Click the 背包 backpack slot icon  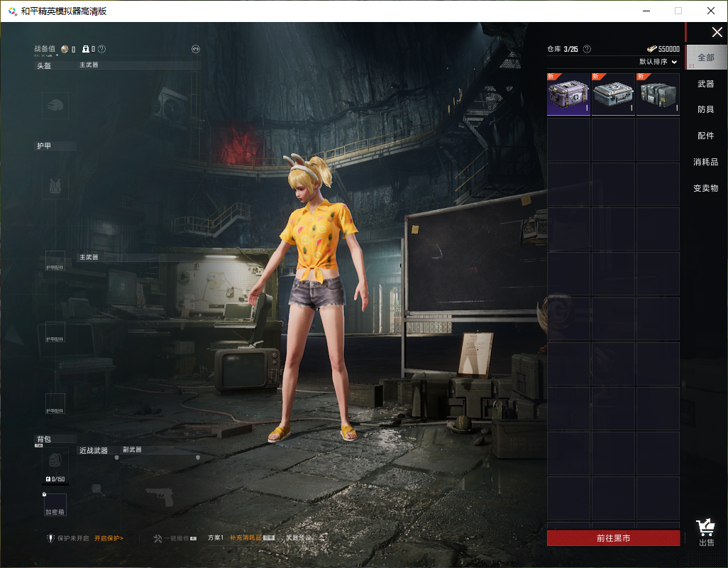(55, 460)
